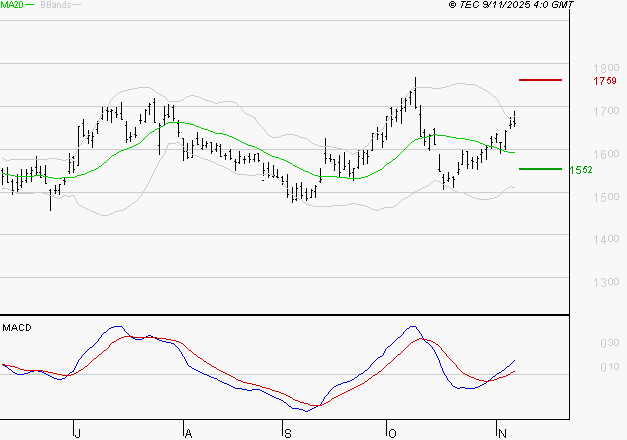Click the MA20 legend label

point(12,5)
